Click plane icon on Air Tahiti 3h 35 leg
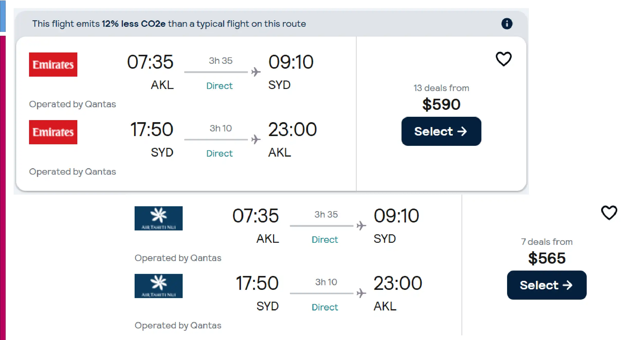 tap(361, 226)
